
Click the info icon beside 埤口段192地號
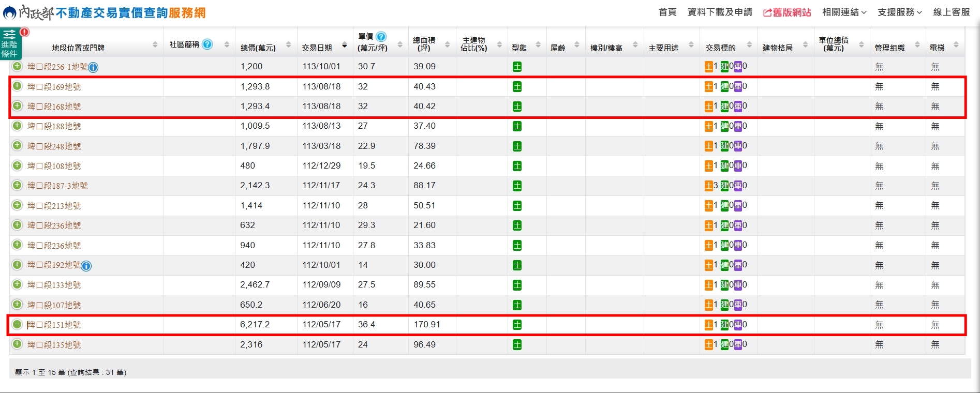coord(86,266)
